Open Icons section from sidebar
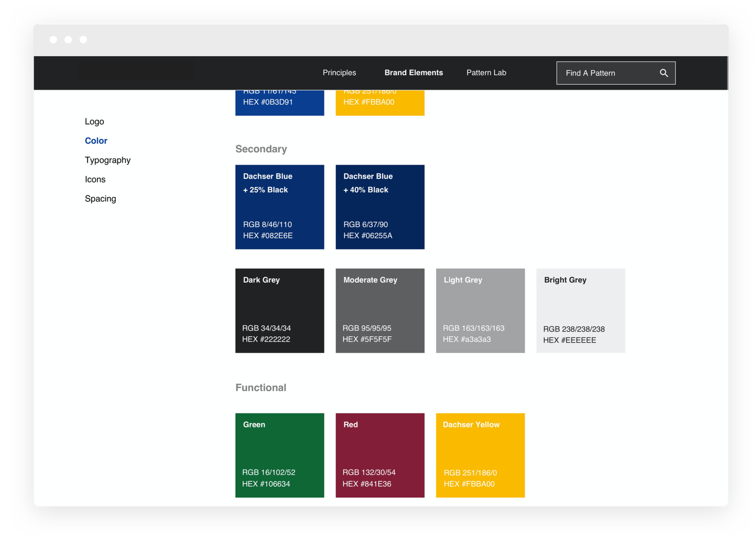Viewport: 756px width, 542px height. click(x=95, y=179)
